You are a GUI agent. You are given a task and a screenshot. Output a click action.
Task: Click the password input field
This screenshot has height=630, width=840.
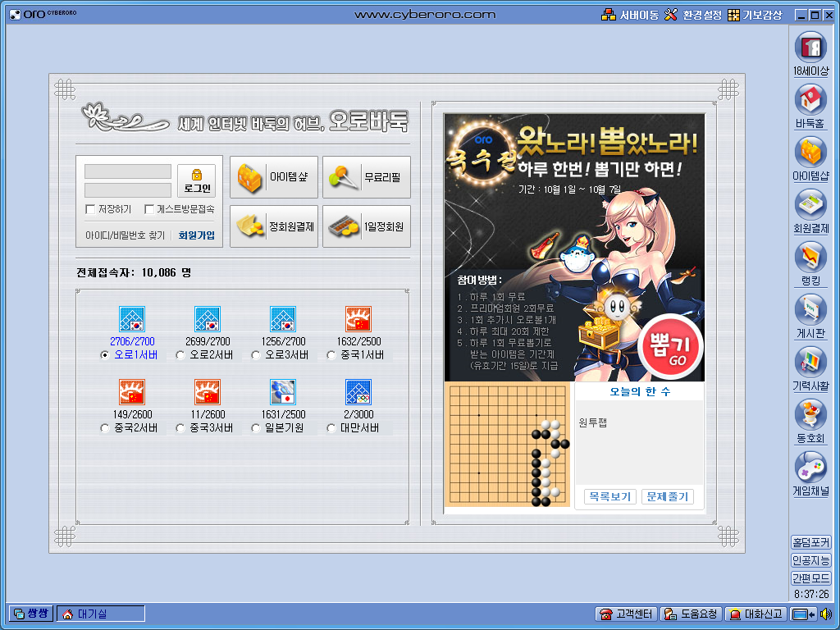pos(128,190)
